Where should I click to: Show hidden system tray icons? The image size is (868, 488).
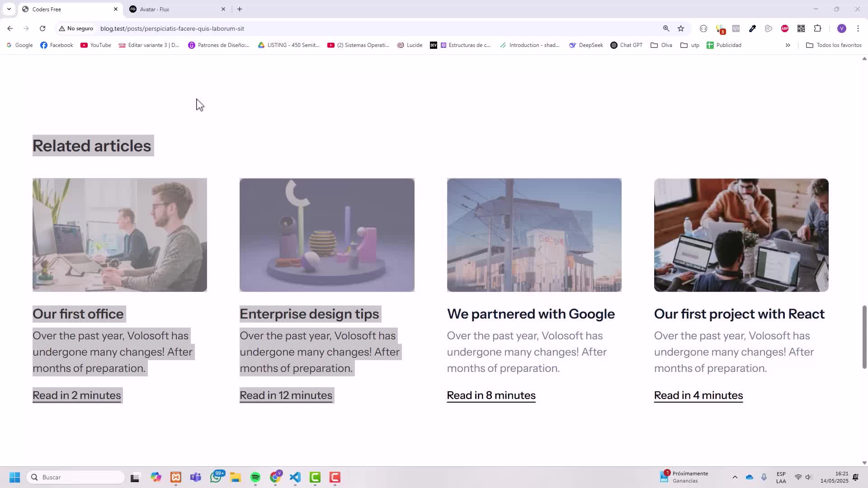[735, 477]
